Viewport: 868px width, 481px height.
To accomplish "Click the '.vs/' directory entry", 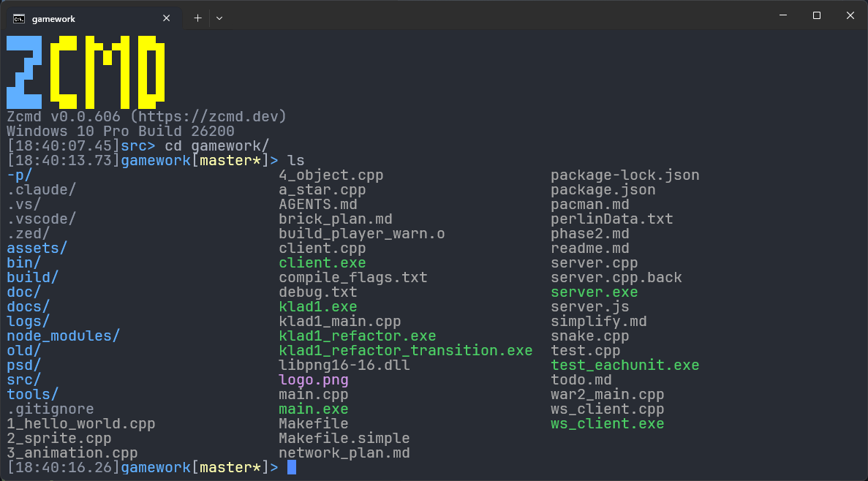I will 24,204.
